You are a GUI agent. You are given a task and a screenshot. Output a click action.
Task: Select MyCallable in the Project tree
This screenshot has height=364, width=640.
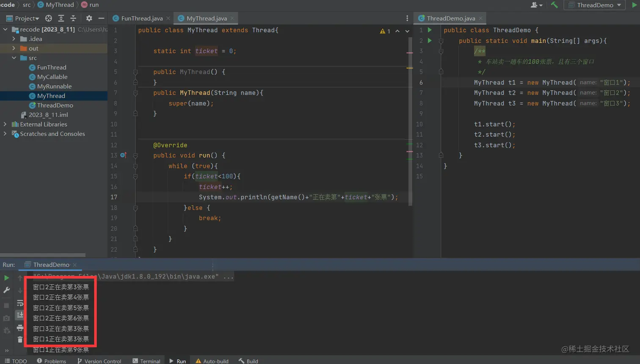click(x=52, y=77)
